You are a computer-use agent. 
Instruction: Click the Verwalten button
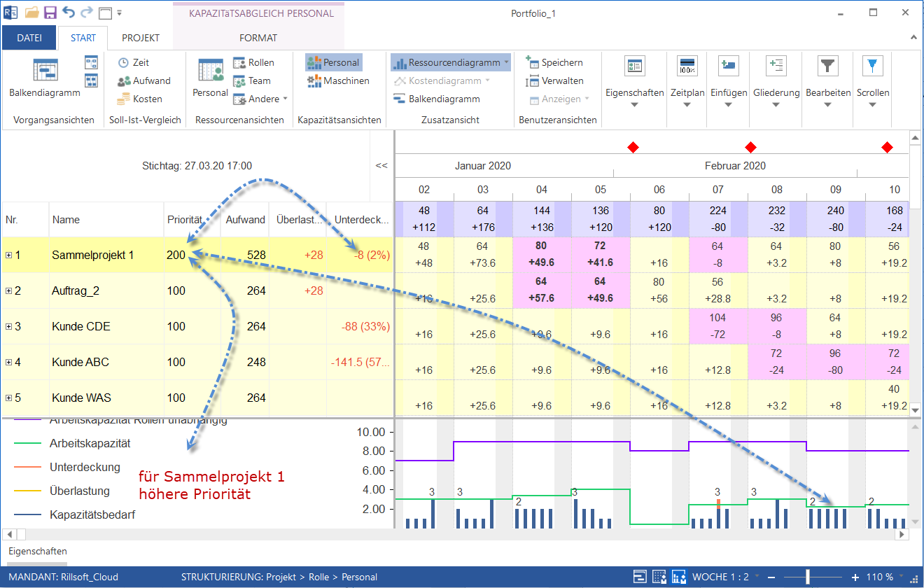point(554,80)
